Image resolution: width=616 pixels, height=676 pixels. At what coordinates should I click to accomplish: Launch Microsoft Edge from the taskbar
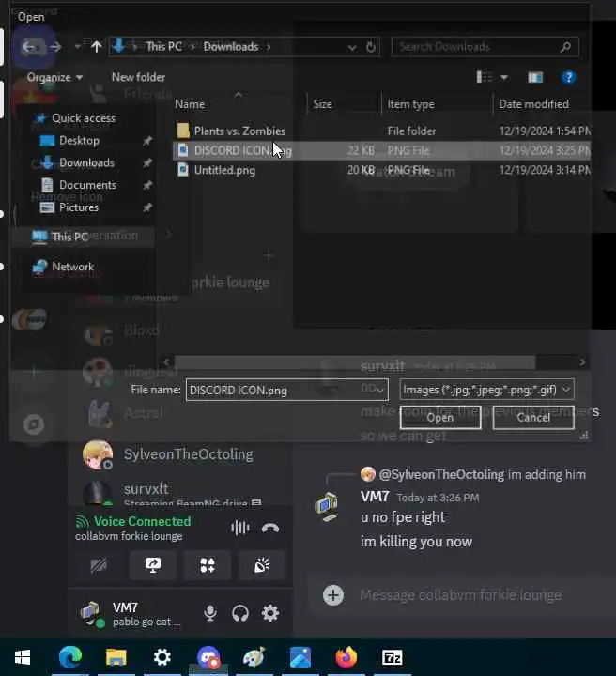70,657
